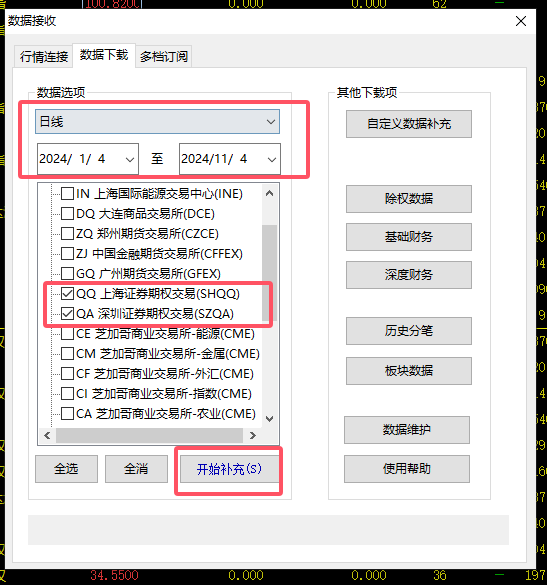Click the label 大连商品交易所(DCE)
The image size is (547, 585).
157,214
